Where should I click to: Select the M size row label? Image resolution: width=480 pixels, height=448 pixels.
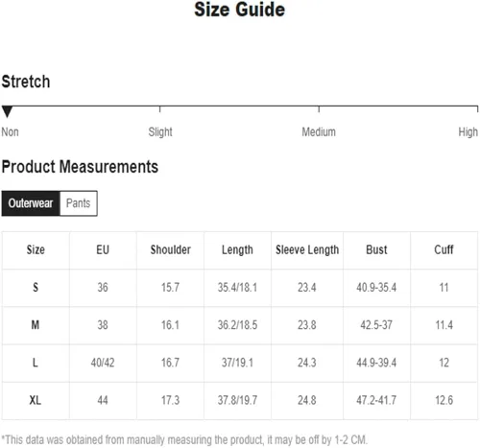click(36, 325)
